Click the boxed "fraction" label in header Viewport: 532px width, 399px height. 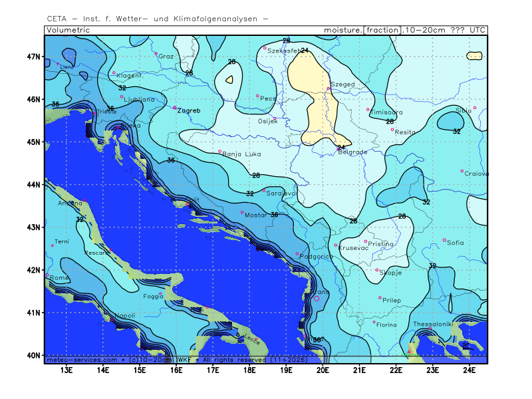[x=382, y=30]
